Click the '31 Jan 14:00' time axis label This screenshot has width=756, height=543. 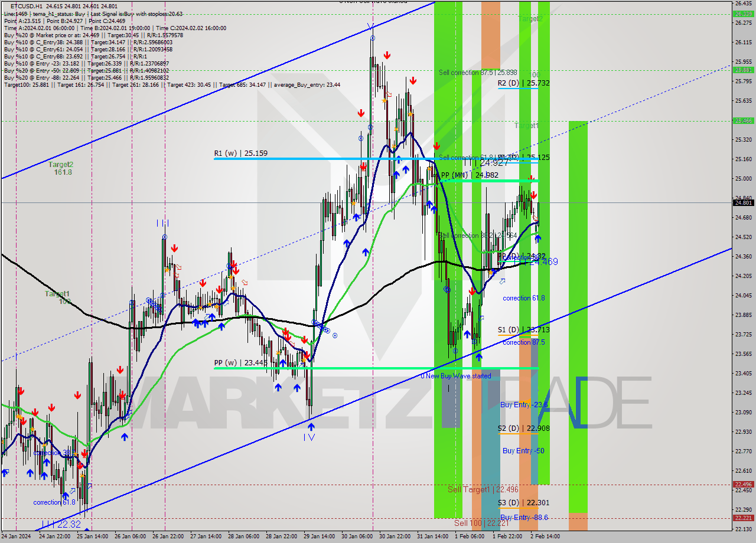click(x=432, y=537)
